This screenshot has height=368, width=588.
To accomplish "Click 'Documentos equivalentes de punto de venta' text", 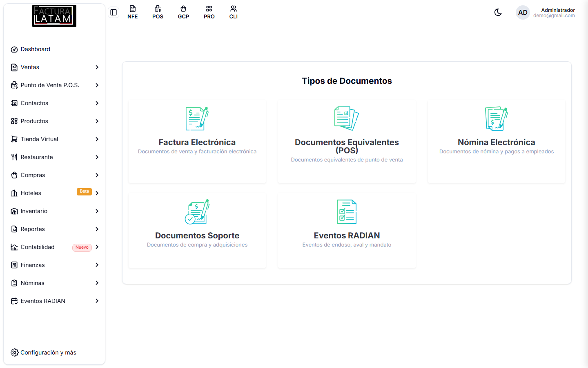I will pos(347,160).
